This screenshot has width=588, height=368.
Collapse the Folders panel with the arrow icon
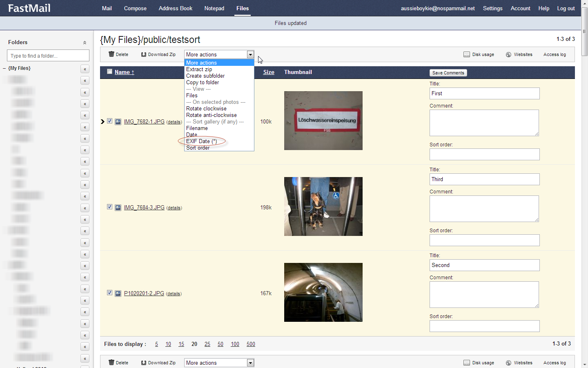[x=85, y=43]
